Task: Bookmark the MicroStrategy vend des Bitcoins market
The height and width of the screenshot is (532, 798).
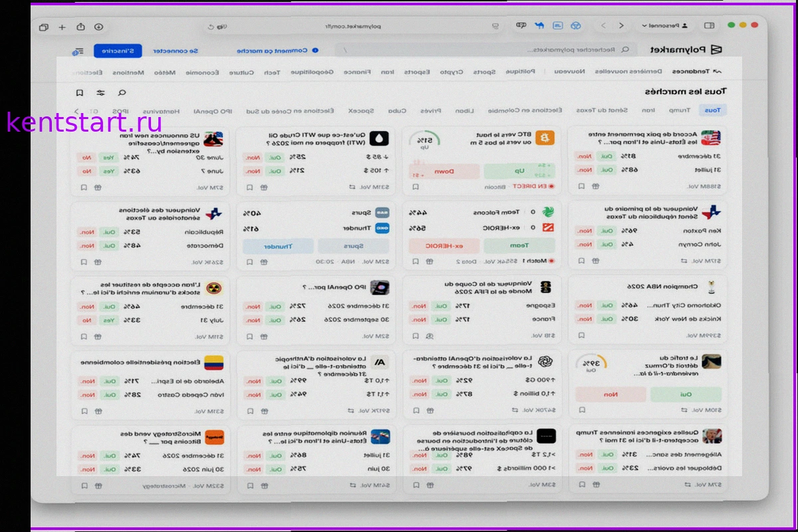Action: [x=84, y=485]
